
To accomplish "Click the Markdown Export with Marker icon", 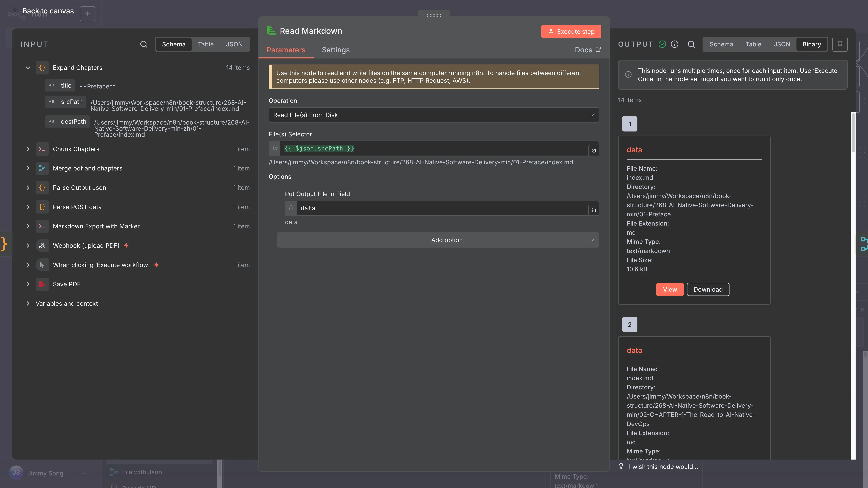I will click(42, 226).
